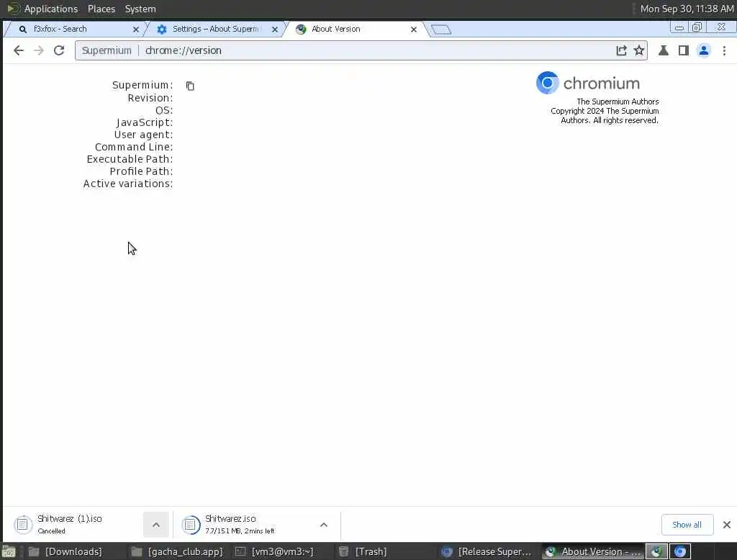The width and height of the screenshot is (737, 560).
Task: Click the Shitwarez (1).iso file icon
Action: pyautogui.click(x=22, y=524)
